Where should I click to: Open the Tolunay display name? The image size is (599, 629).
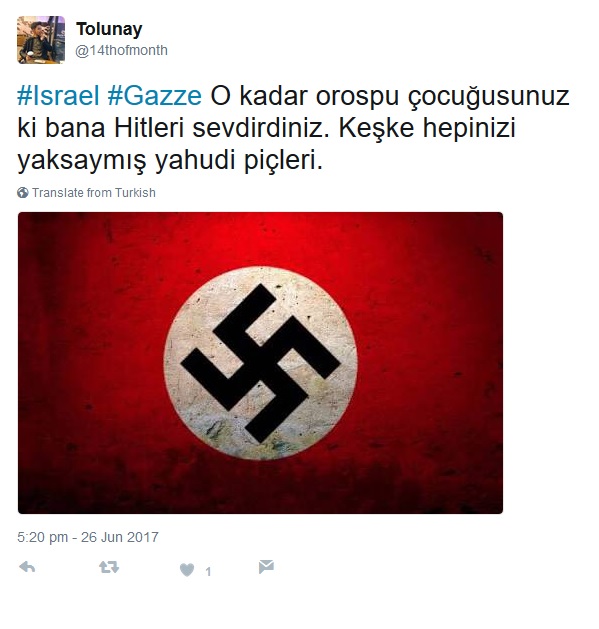tap(109, 29)
